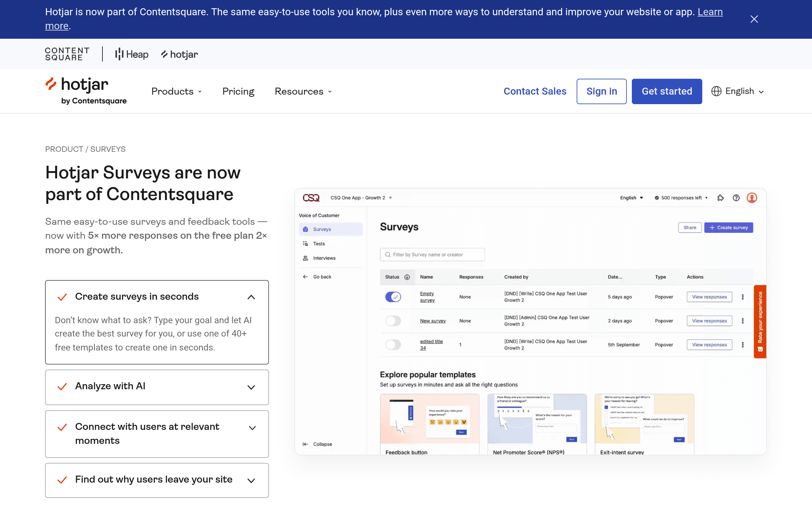This screenshot has width=812, height=508.
Task: Click the CSQ logo in the app preview
Action: (x=311, y=198)
